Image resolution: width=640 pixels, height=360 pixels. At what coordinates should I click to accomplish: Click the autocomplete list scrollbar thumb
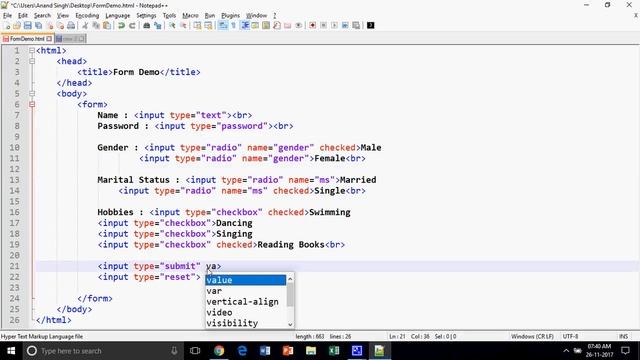pyautogui.click(x=290, y=295)
